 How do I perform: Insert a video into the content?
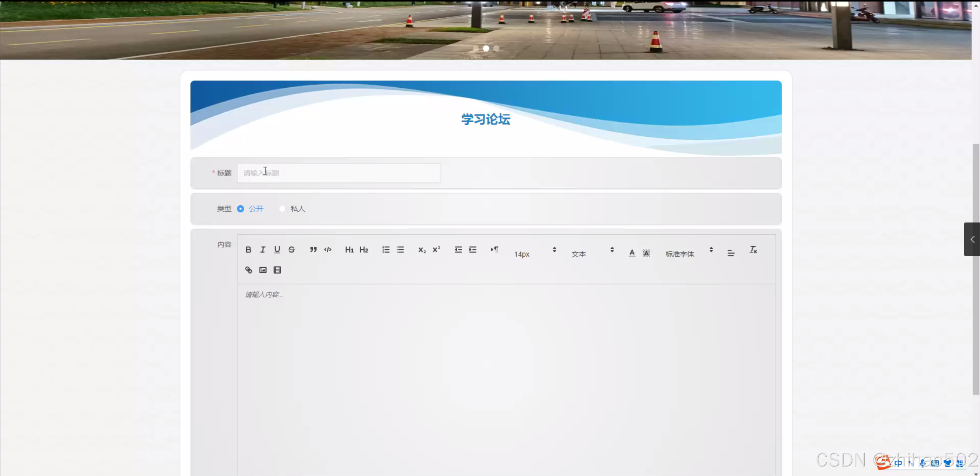click(277, 270)
